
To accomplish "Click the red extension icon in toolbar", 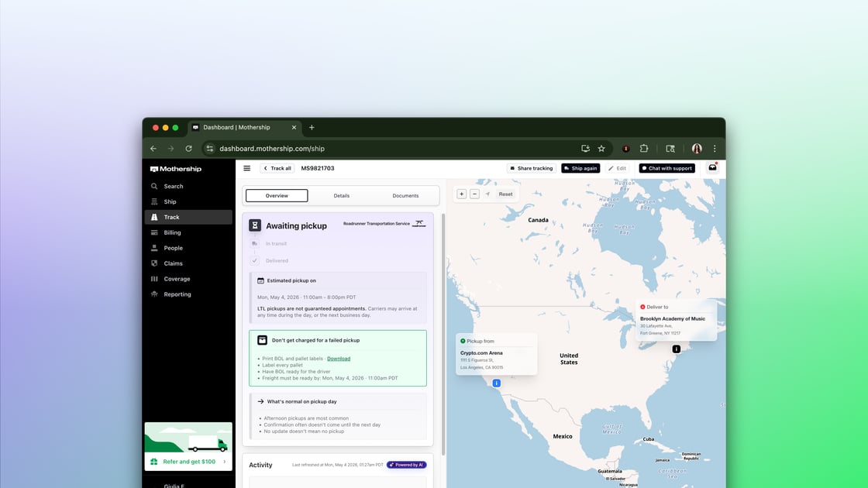I will pos(626,148).
